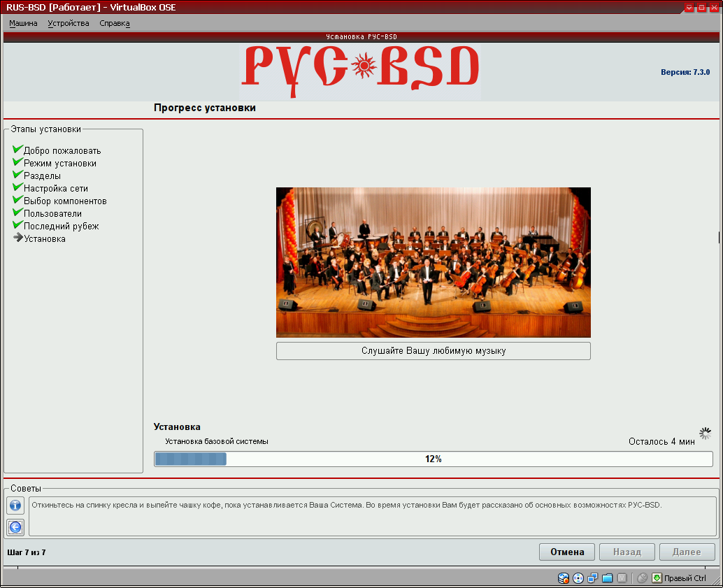This screenshot has width=723, height=588.
Task: Click the arrow icon beside Установка step
Action: pyautogui.click(x=18, y=238)
